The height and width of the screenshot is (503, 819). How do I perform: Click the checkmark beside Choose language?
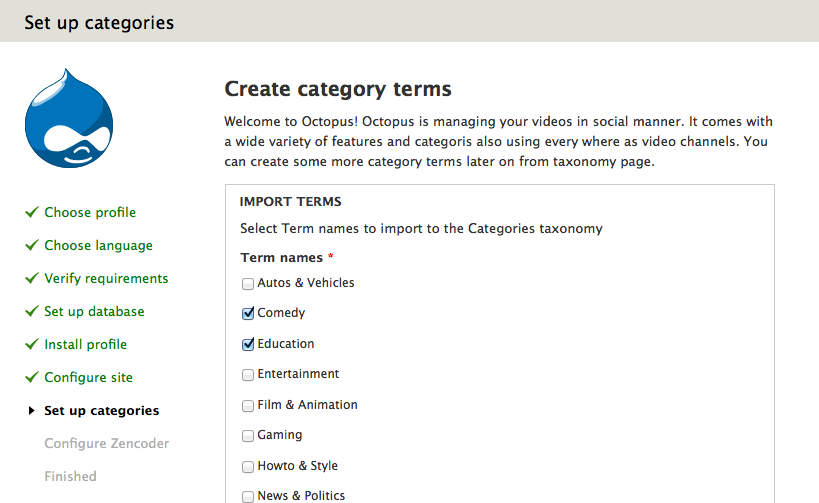coord(32,245)
